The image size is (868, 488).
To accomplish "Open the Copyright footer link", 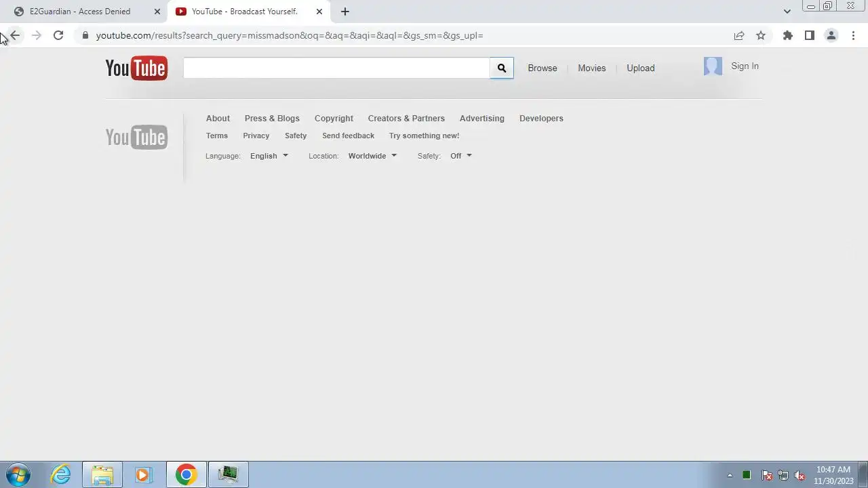I will [334, 118].
